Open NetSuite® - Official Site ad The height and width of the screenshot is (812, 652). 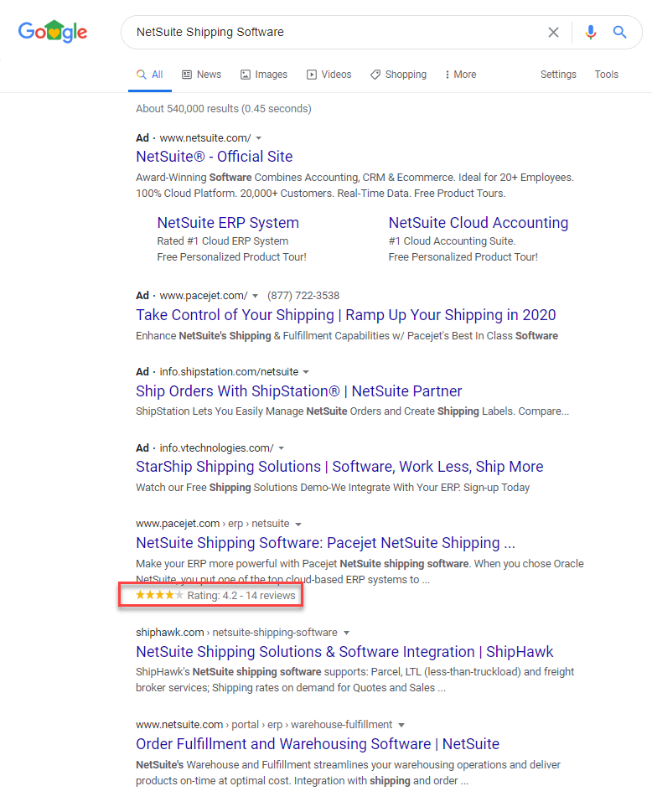tap(215, 157)
